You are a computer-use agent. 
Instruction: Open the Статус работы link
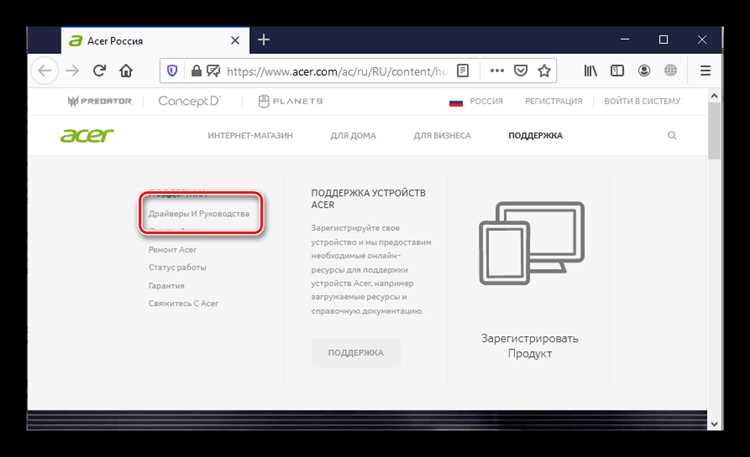point(177,267)
